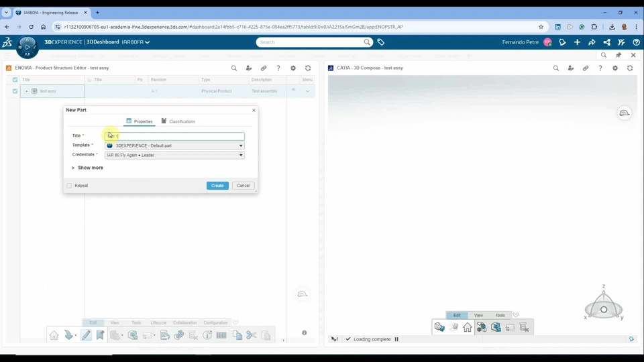The width and height of the screenshot is (644, 362).
Task: Toggle the eye visibility icon in test assy row
Action: click(x=293, y=90)
